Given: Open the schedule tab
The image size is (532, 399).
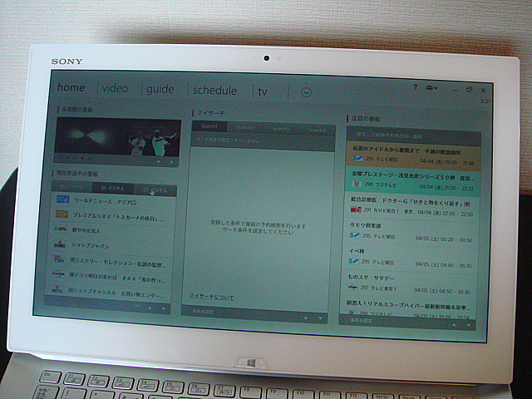Looking at the screenshot, I should 214,91.
